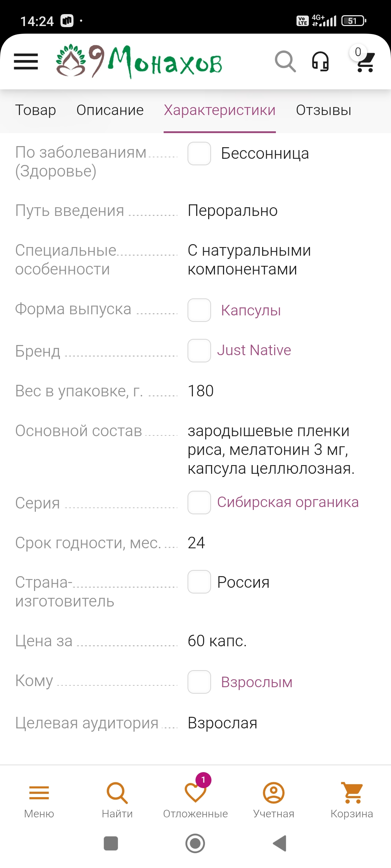Viewport: 391px width, 868px height.
Task: Follow the Сибирская органика link
Action: point(288,502)
